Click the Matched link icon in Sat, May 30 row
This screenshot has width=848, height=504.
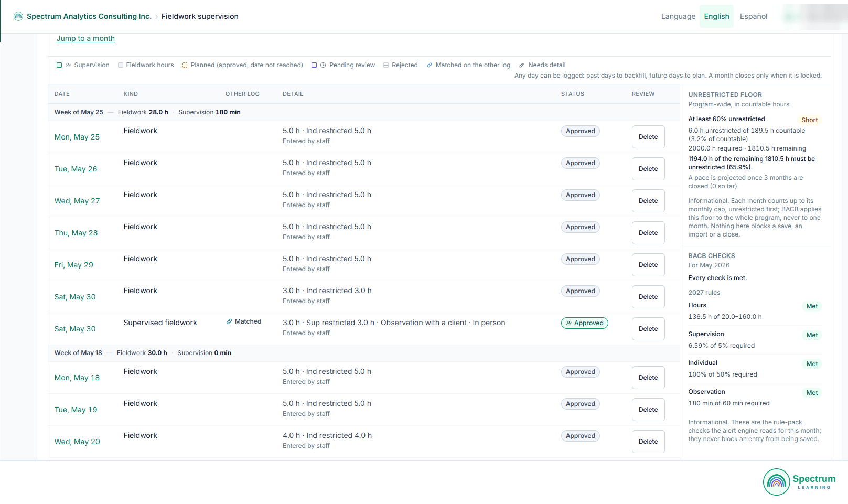(x=229, y=321)
